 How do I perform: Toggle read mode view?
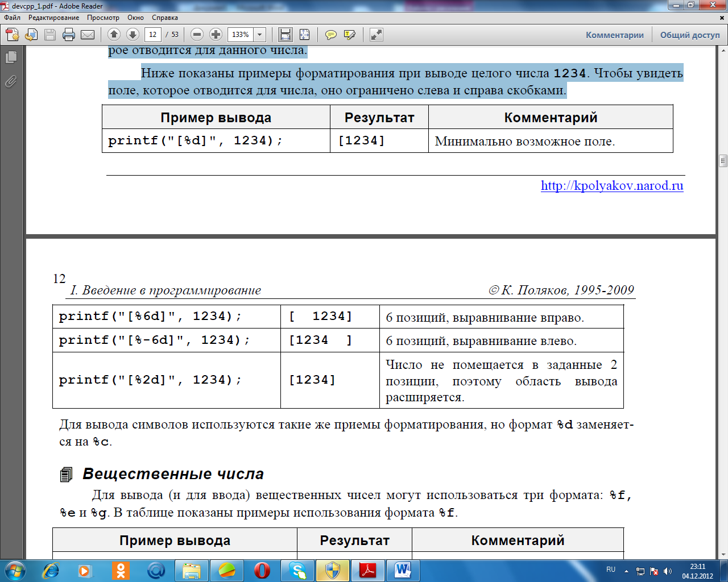376,35
